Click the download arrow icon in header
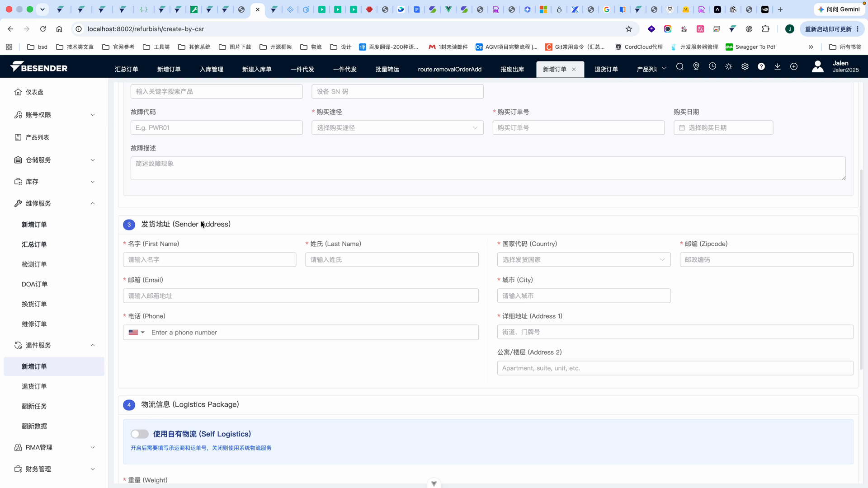Screen dimensions: 868x488 click(778, 67)
